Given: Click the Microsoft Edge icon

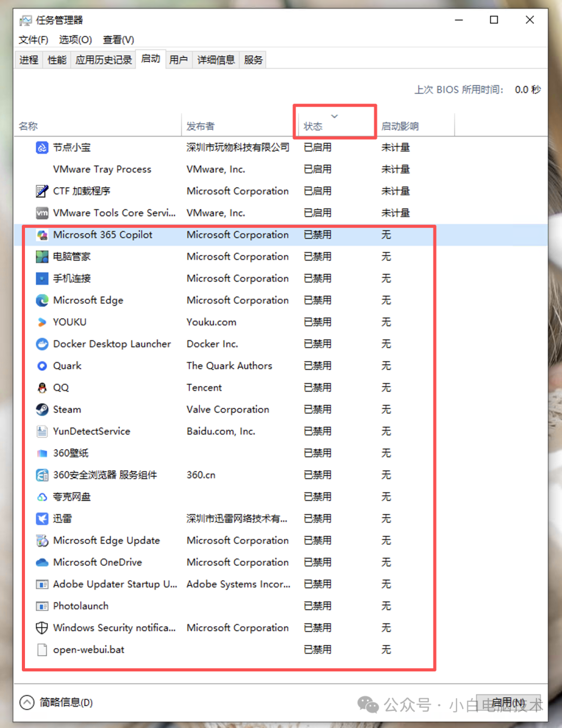Looking at the screenshot, I should click(x=42, y=301).
